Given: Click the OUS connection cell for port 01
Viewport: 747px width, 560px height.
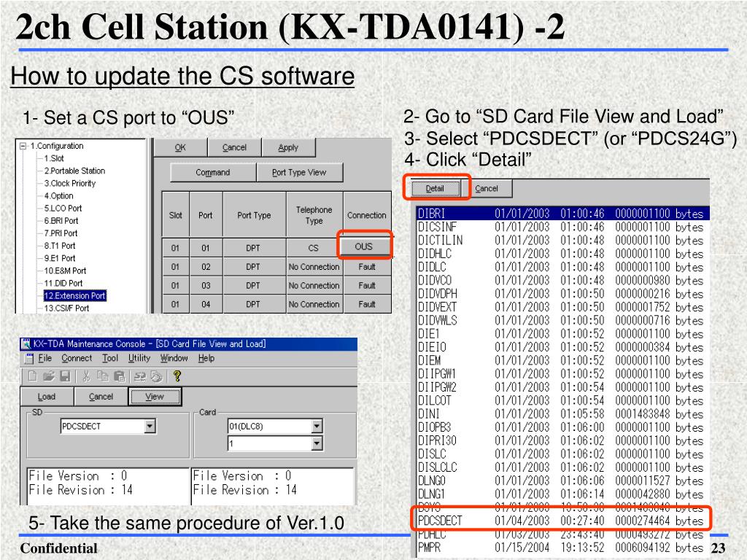Looking at the screenshot, I should [x=364, y=246].
